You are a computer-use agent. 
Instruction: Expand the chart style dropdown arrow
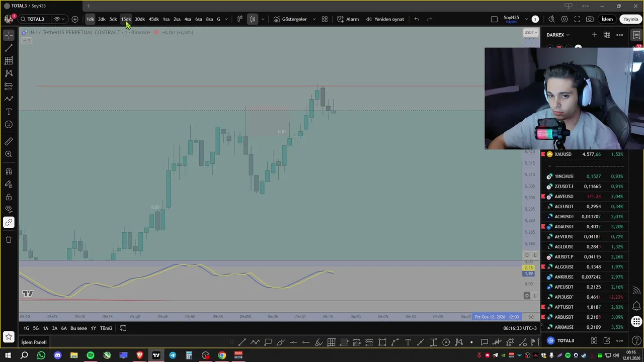[x=263, y=19]
